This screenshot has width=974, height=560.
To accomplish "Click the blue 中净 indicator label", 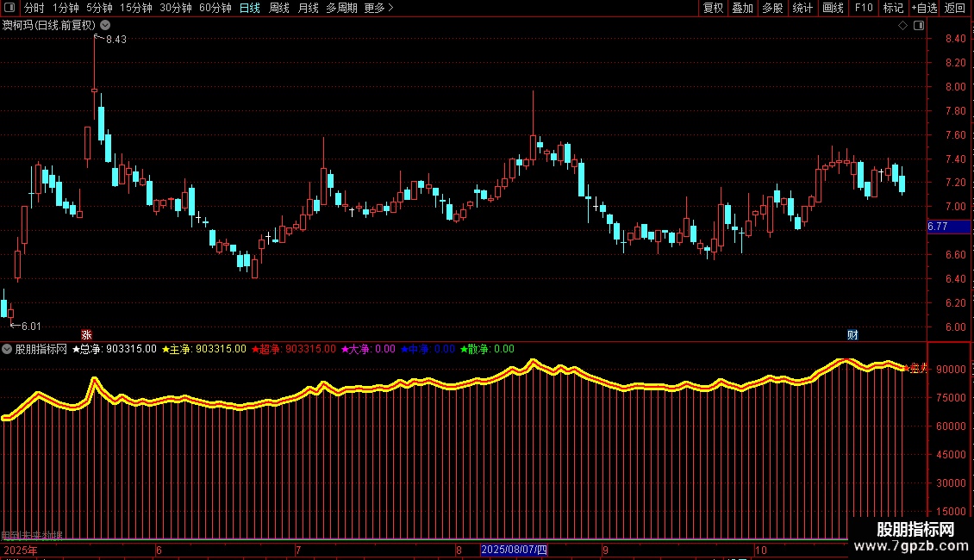I will tap(428, 350).
